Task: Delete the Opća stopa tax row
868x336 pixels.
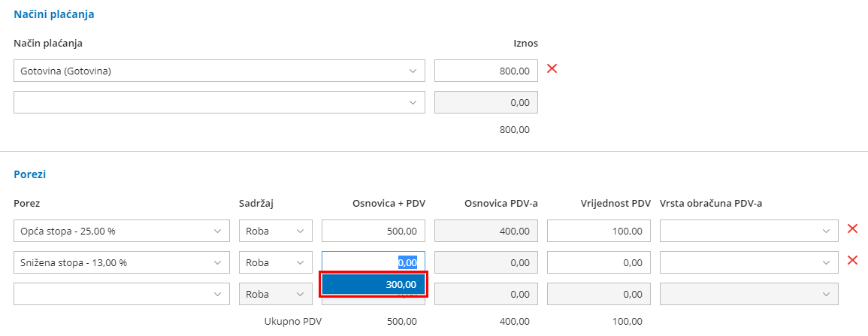Action: (x=852, y=229)
